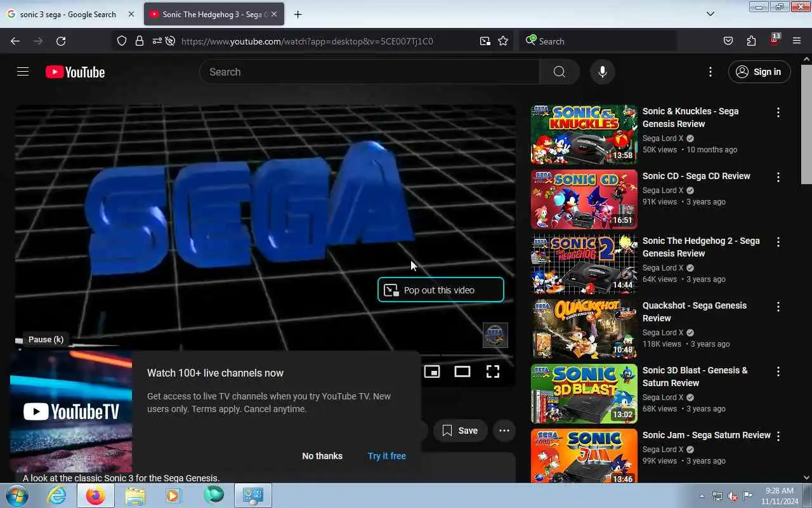Click the Save video button
The image size is (812, 508).
point(460,431)
